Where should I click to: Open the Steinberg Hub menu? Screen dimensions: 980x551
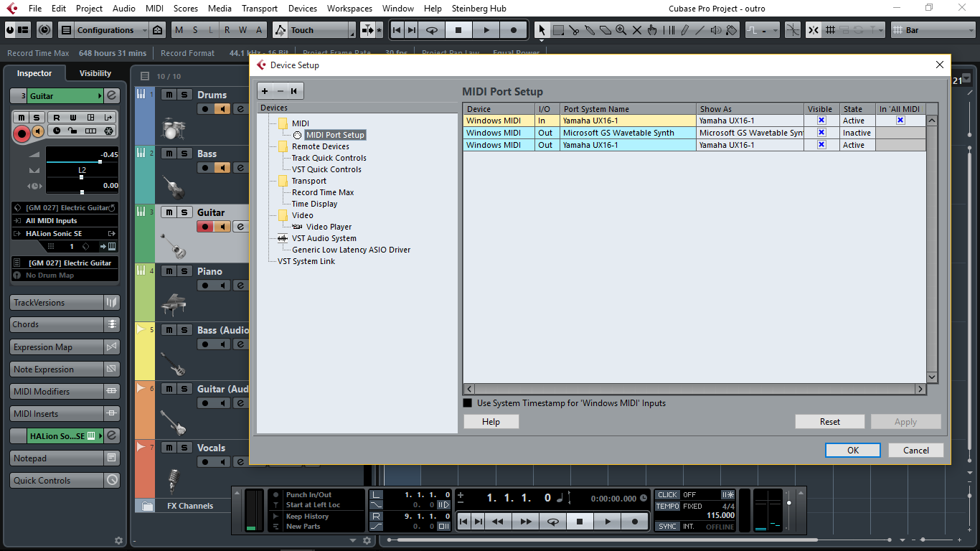point(479,9)
